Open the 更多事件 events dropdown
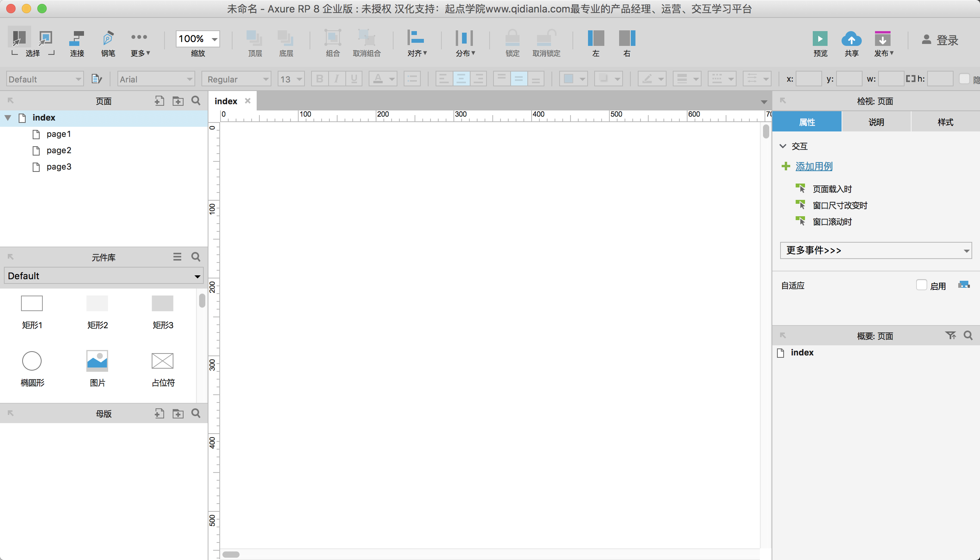 [x=875, y=250]
